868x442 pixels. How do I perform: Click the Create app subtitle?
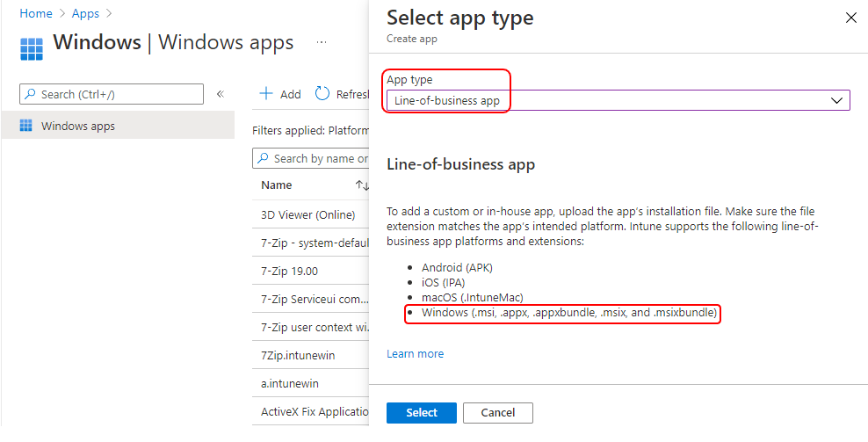point(412,39)
